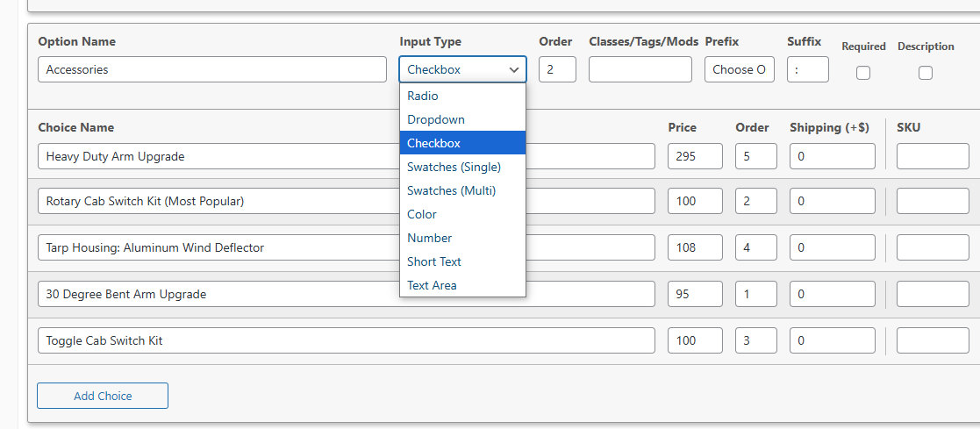Click Toggle Cab Switch Kit order field

(x=756, y=340)
